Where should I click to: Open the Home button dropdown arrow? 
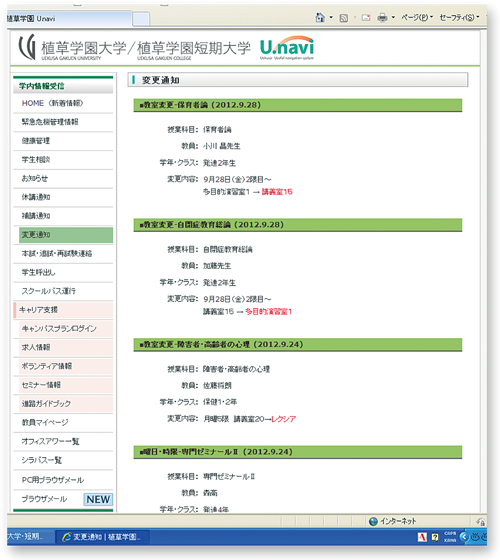click(331, 17)
